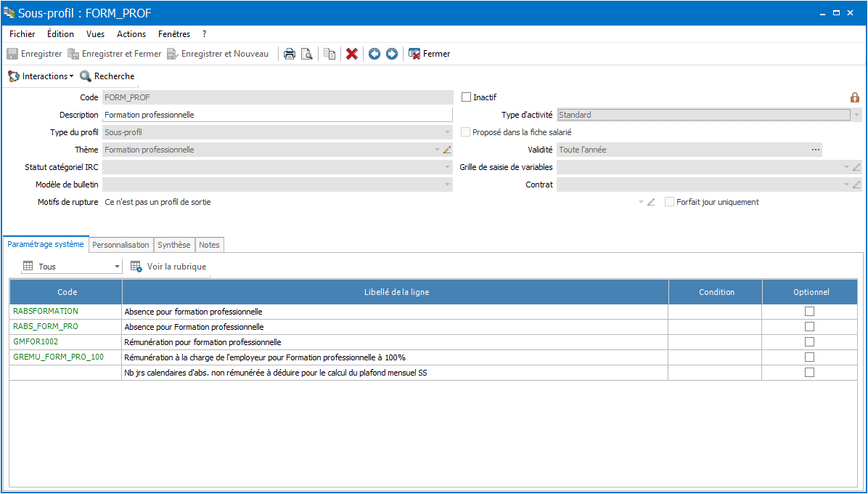
Task: Click the RABS_FORM_PRO code cell
Action: (66, 327)
